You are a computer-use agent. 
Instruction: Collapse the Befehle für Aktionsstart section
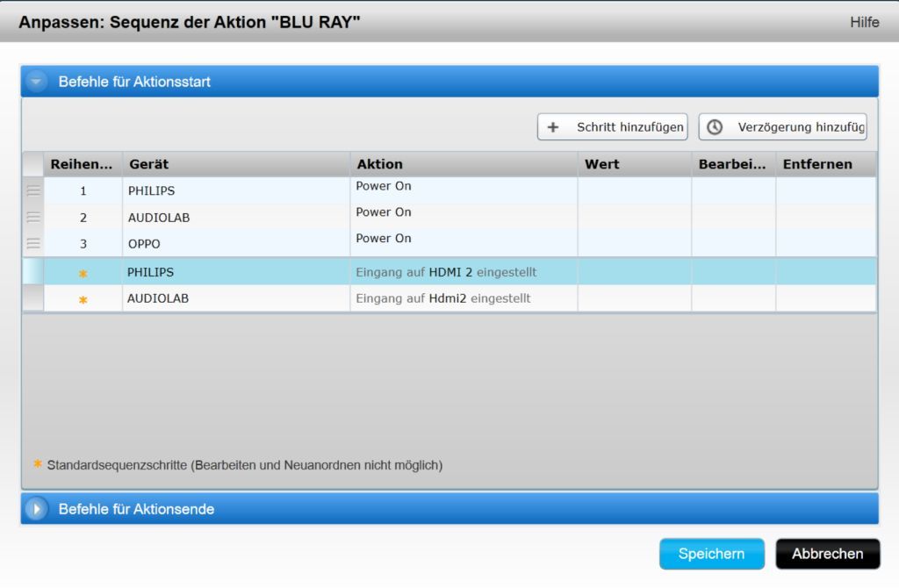36,82
